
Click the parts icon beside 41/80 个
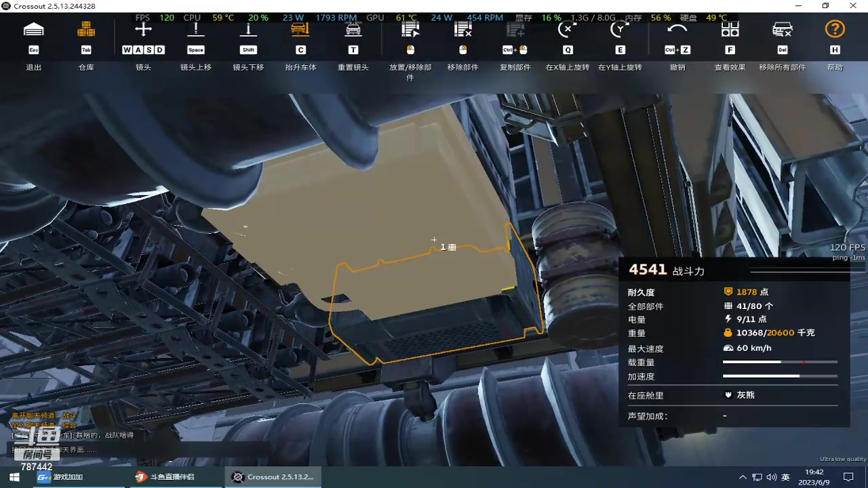pos(728,306)
